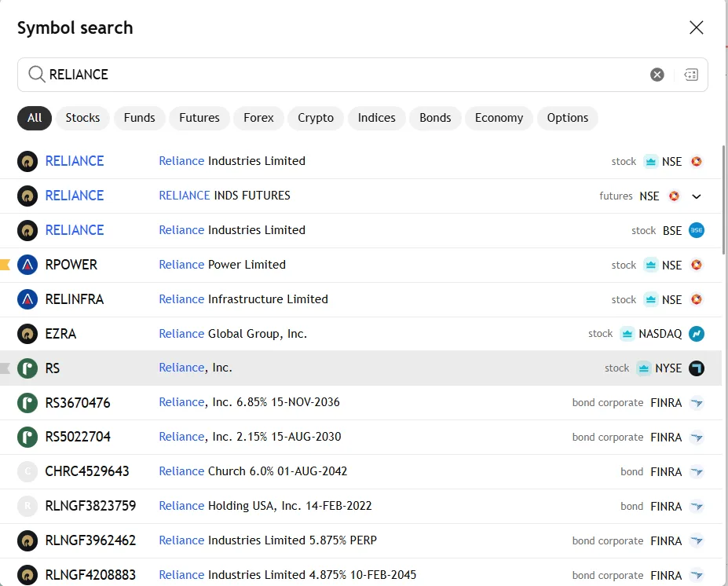Open Reliance, Inc. 2.15% 15-AUG-2030 bond
The image size is (728, 586).
tap(360, 438)
